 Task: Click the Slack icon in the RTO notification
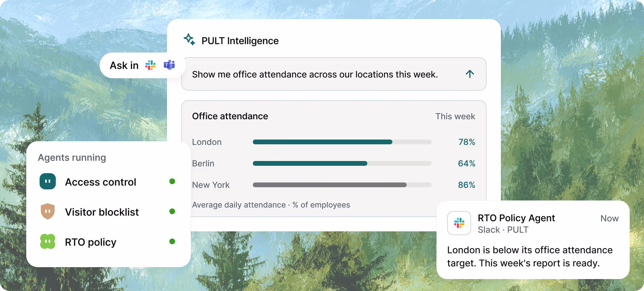click(x=459, y=223)
